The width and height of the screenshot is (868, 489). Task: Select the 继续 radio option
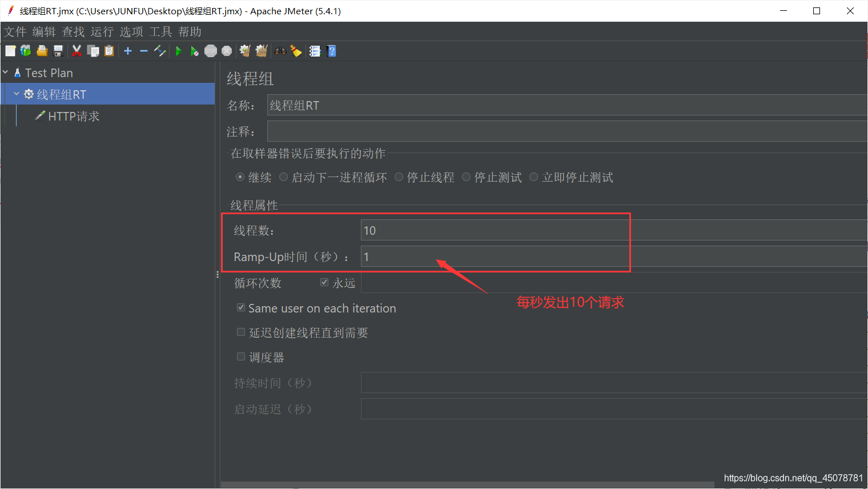click(240, 177)
